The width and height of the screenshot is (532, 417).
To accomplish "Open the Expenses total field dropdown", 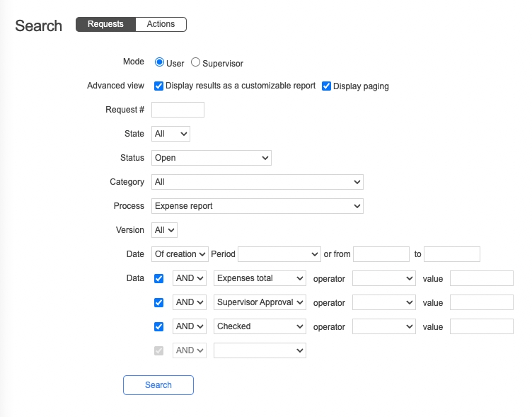I will pos(260,279).
